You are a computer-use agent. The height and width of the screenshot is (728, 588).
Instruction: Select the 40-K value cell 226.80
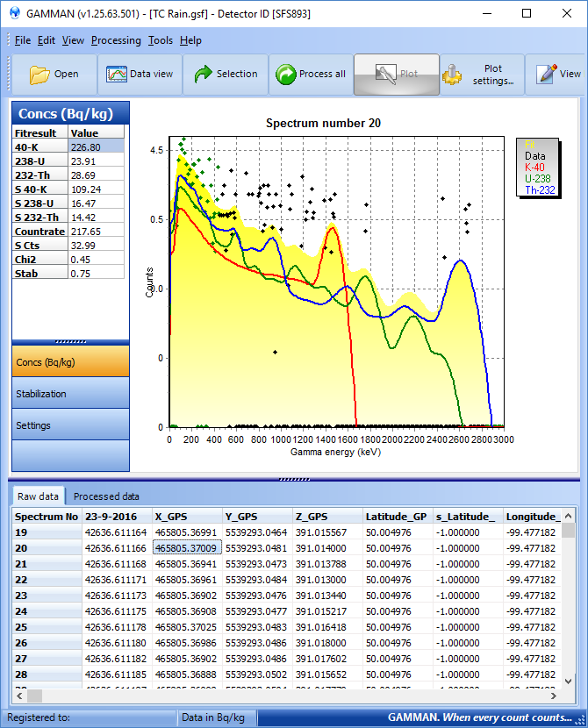(x=84, y=147)
